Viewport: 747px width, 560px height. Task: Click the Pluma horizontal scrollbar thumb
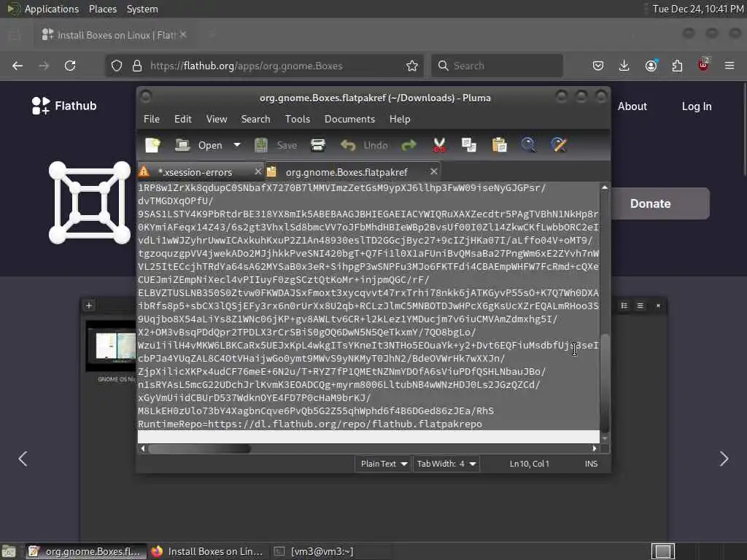200,448
